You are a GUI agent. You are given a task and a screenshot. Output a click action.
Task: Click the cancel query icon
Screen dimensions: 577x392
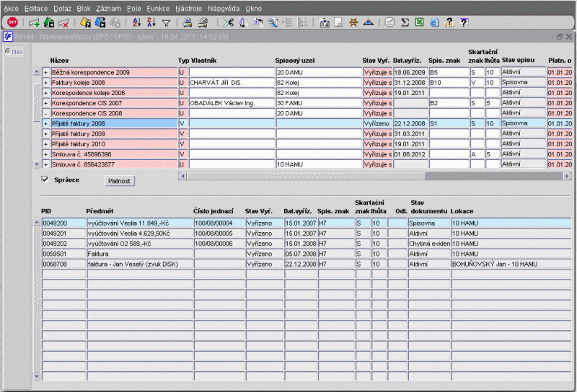[x=115, y=23]
